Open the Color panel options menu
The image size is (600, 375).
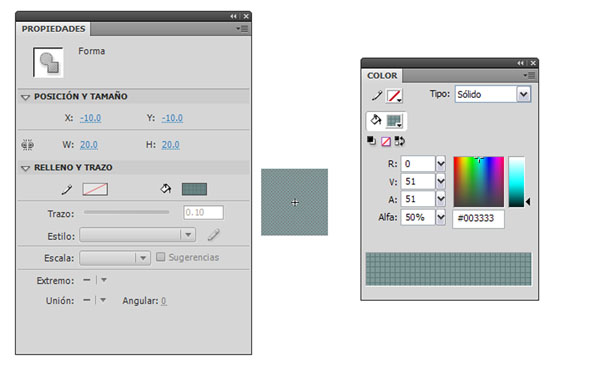click(x=530, y=76)
